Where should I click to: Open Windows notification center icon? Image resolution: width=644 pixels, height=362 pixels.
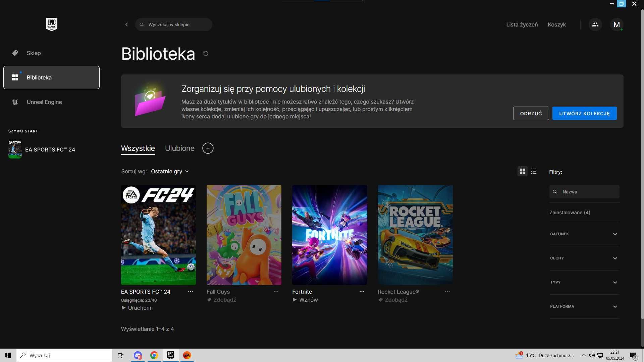tap(634, 355)
